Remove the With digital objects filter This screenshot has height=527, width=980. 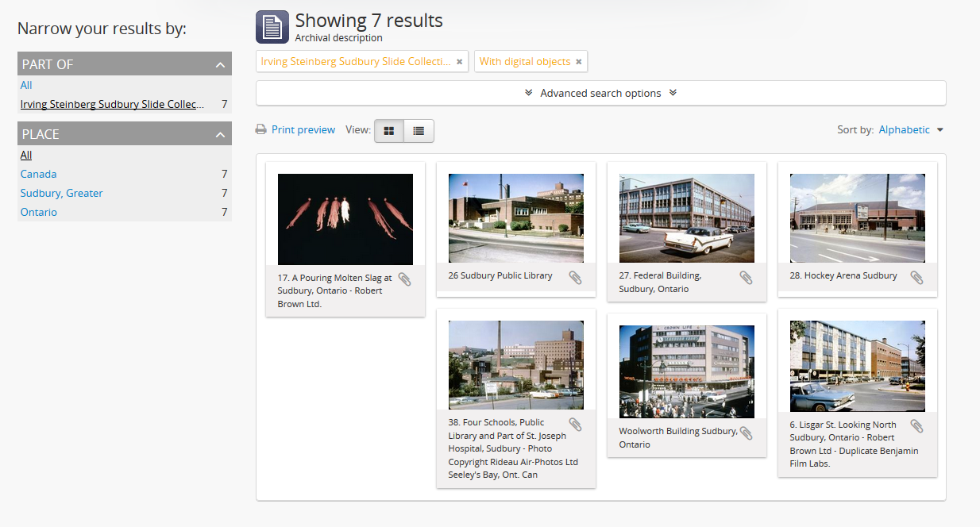coord(578,62)
